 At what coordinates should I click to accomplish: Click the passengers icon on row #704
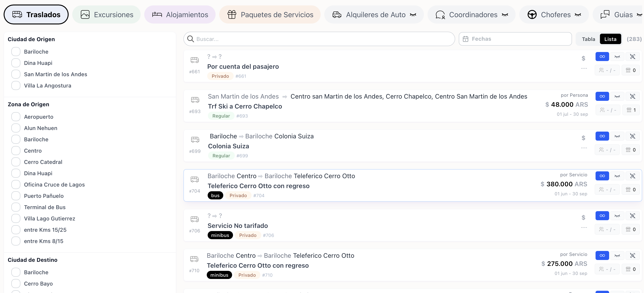pos(601,190)
